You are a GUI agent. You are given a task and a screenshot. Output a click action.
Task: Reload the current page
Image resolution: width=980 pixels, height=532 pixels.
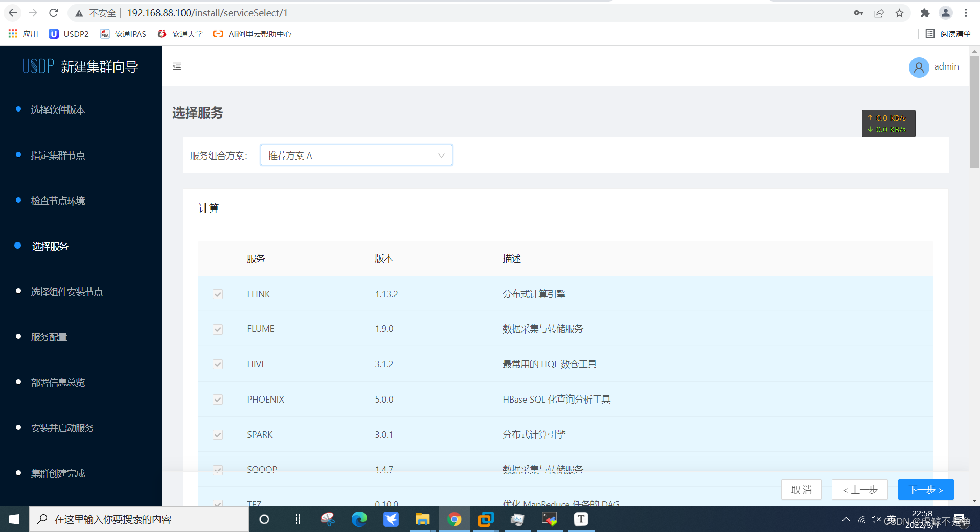pos(53,13)
